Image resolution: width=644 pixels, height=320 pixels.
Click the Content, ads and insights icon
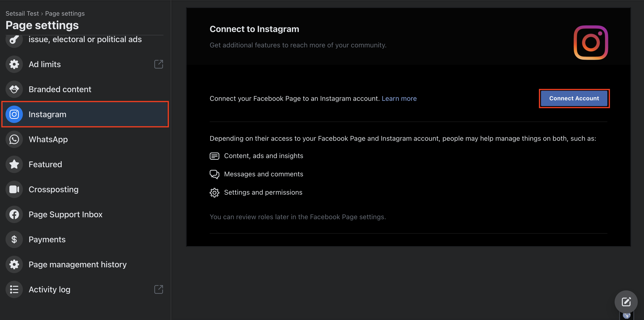(x=214, y=156)
